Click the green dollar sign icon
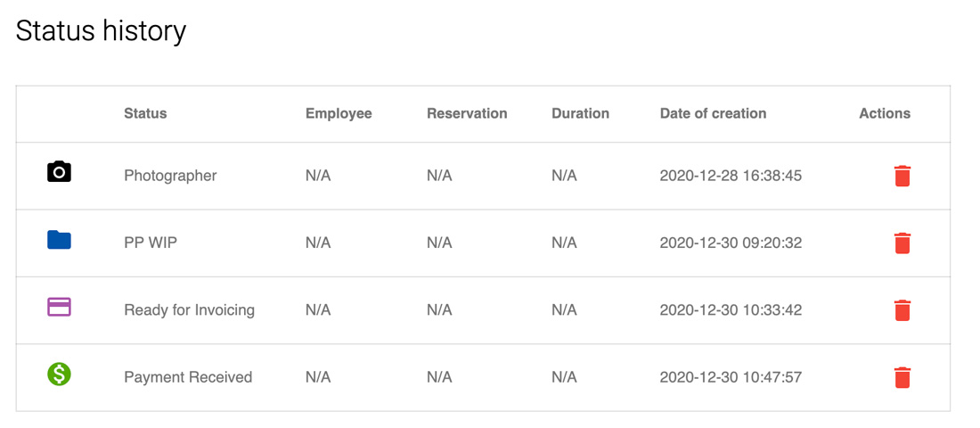Viewport: 980px width, 428px height. click(60, 374)
